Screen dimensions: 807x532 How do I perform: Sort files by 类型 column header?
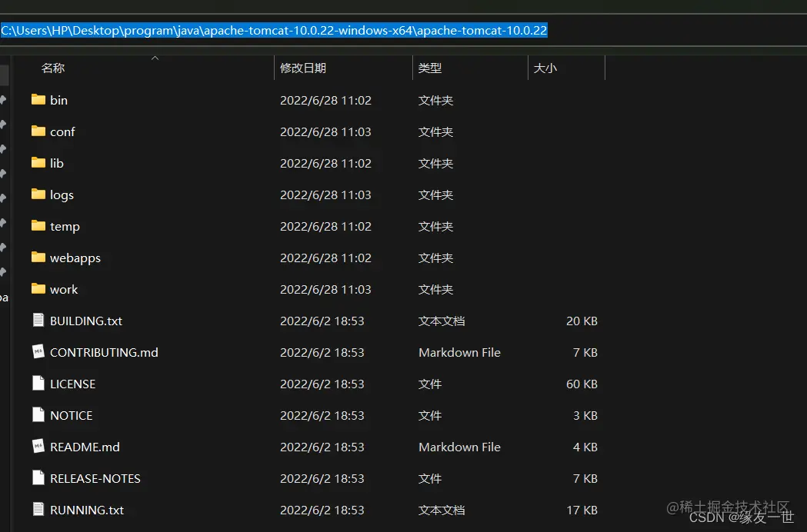click(430, 68)
